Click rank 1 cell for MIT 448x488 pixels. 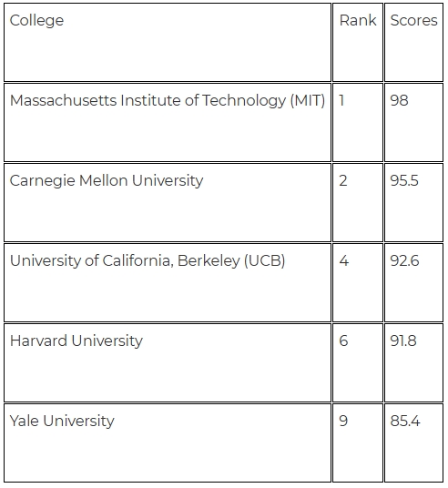coord(358,122)
